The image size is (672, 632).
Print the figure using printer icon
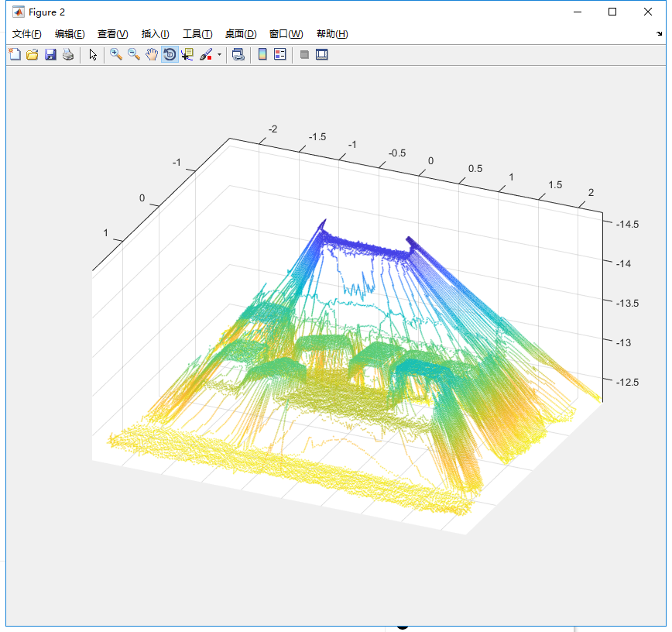click(x=68, y=54)
